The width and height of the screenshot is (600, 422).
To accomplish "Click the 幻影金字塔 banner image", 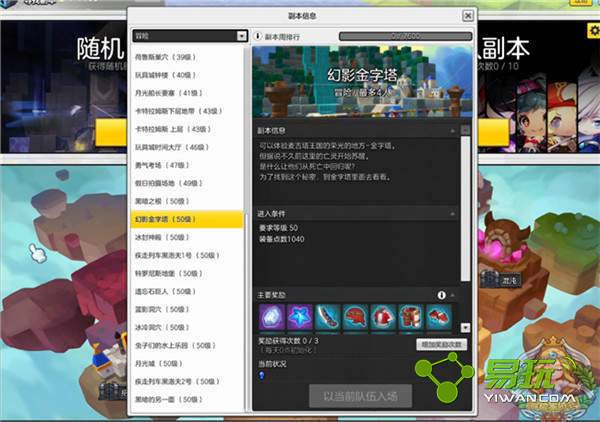I will click(x=362, y=82).
